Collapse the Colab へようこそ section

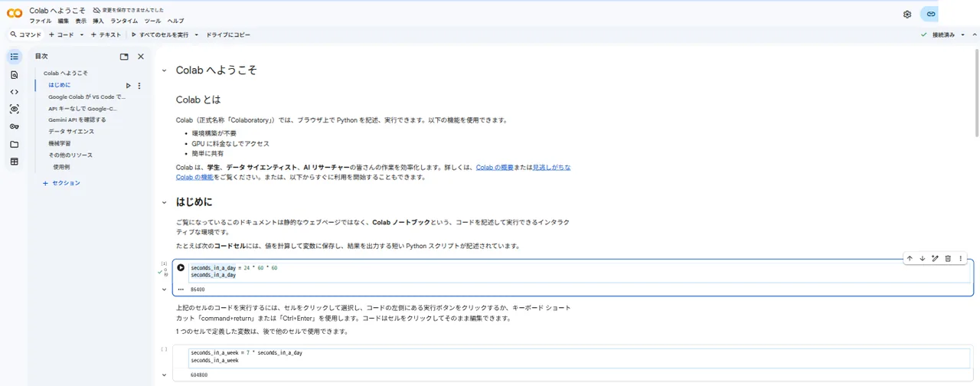[164, 70]
